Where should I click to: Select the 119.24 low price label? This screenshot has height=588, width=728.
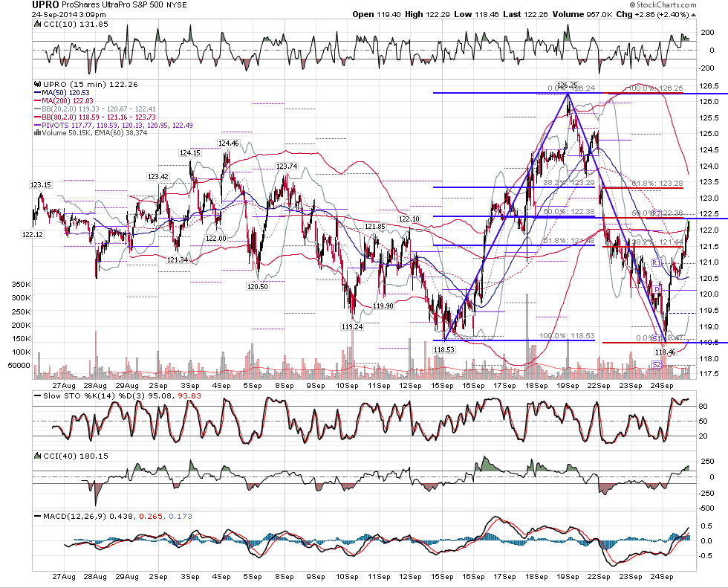point(352,326)
